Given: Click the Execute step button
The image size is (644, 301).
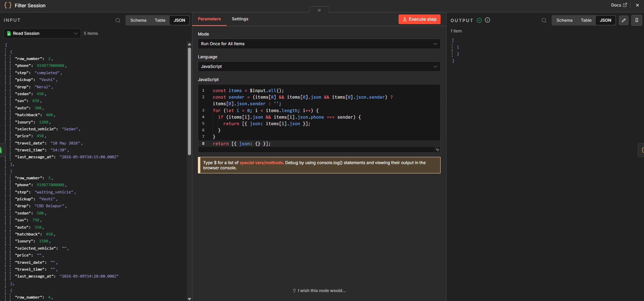Looking at the screenshot, I should (x=420, y=19).
